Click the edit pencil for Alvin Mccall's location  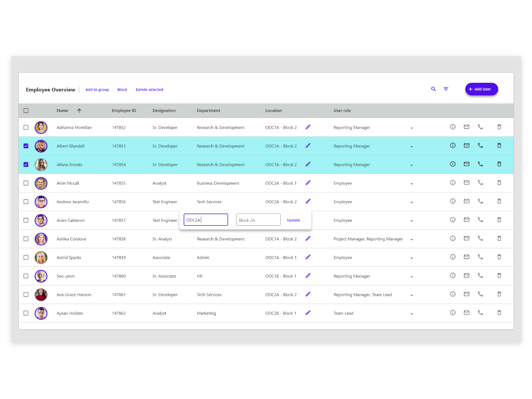(308, 183)
